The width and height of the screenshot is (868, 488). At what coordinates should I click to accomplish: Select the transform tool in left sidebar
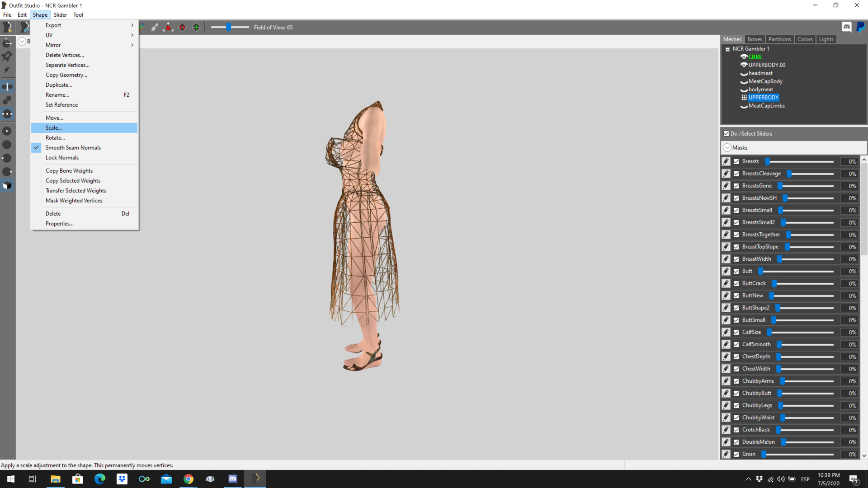[x=7, y=42]
